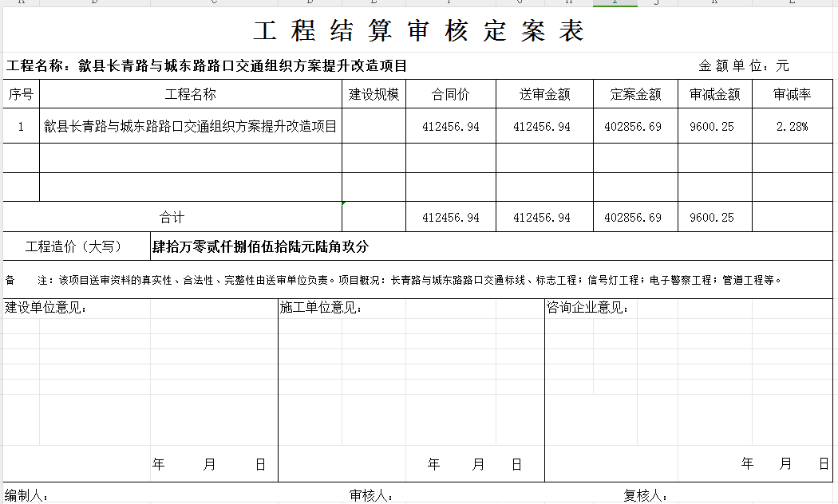The width and height of the screenshot is (838, 504).
Task: Click the 金额单位：元 cell
Action: point(743,65)
